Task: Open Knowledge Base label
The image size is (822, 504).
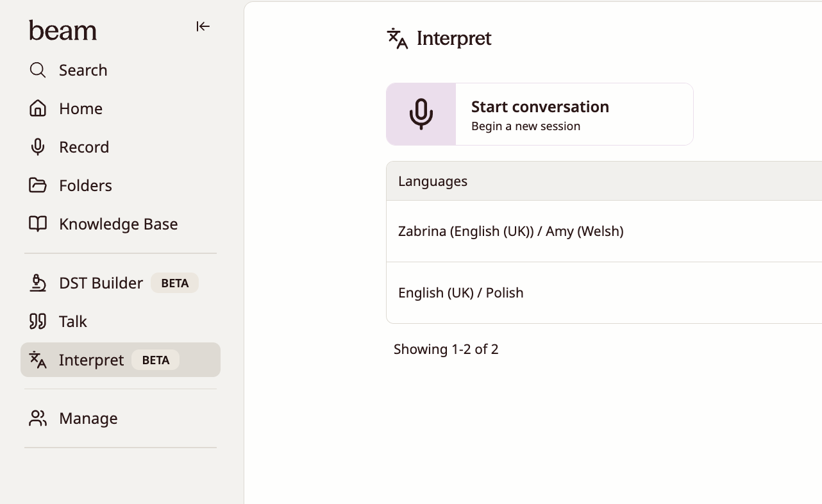Action: pyautogui.click(x=119, y=224)
